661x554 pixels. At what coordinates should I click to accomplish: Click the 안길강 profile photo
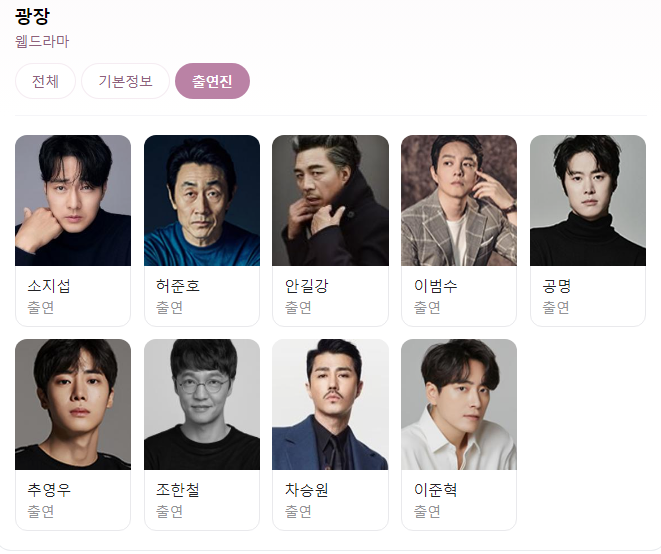(330, 200)
